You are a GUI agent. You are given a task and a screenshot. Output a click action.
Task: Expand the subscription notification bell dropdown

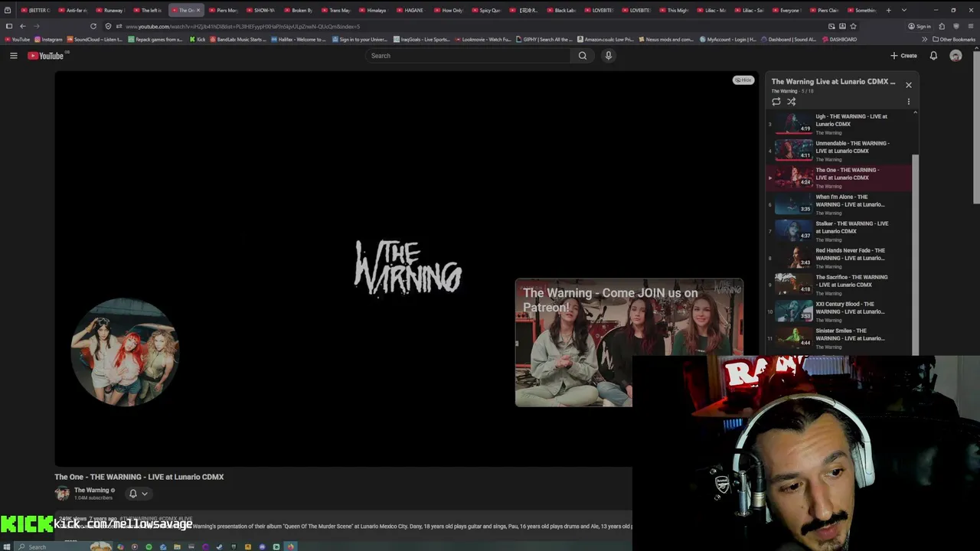pos(138,494)
